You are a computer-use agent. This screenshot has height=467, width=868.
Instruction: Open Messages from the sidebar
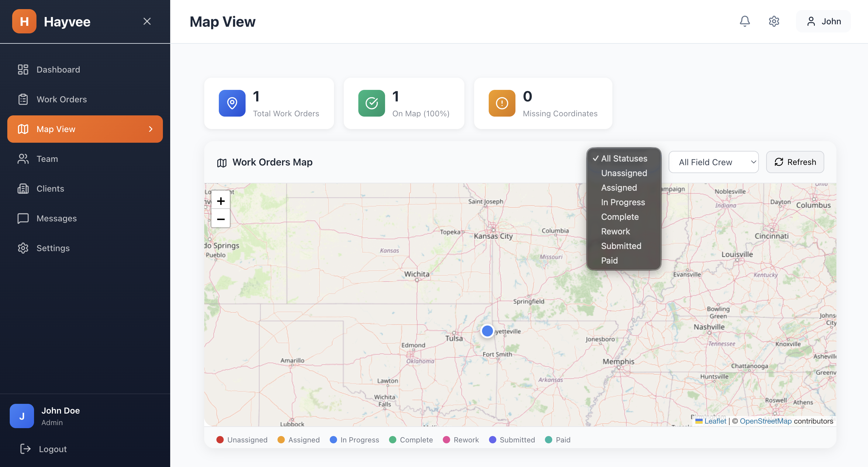tap(56, 218)
